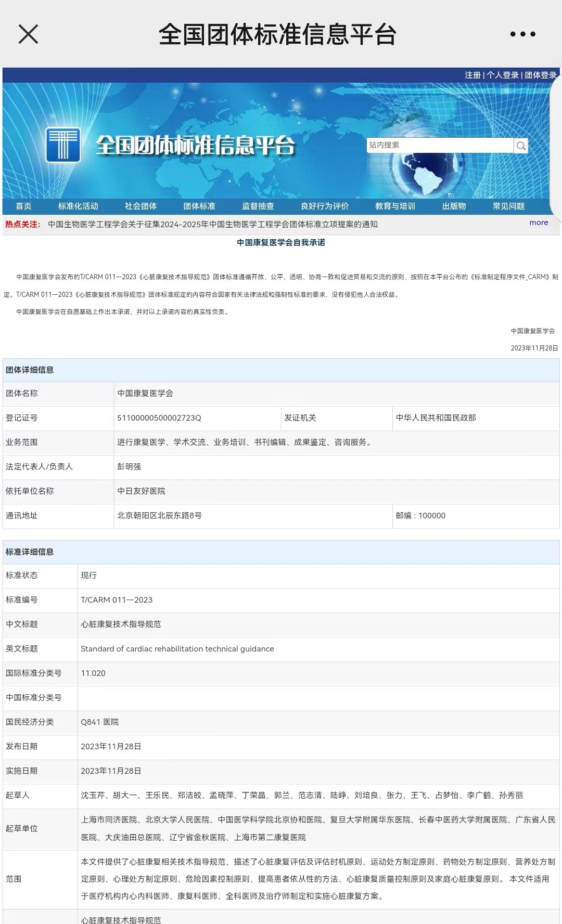Open the 良好行为评价 menu item

tap(325, 206)
